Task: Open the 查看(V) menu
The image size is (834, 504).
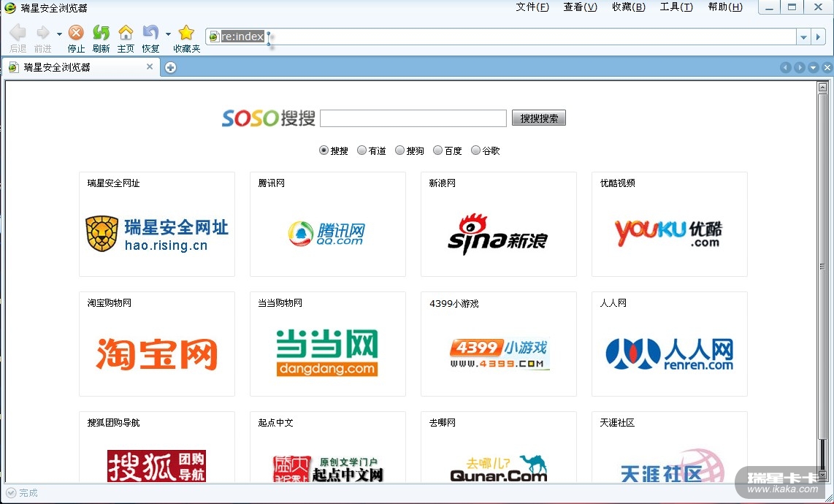Action: pyautogui.click(x=581, y=7)
